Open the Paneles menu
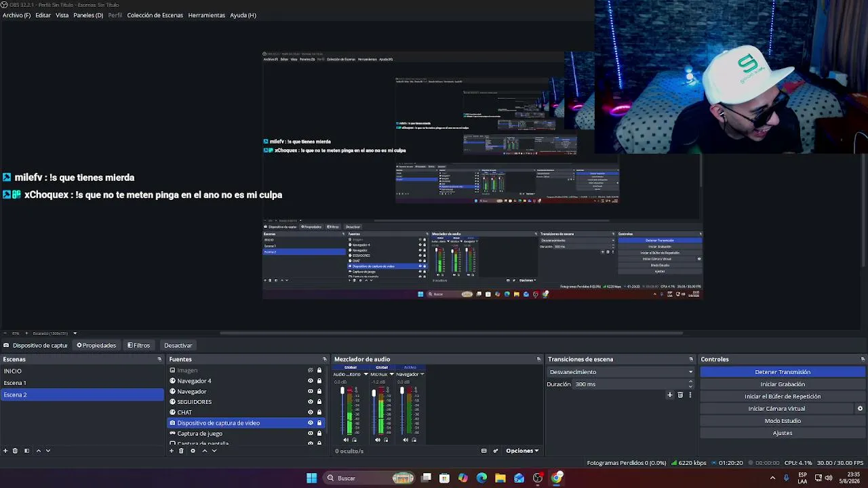This screenshot has width=868, height=488. 88,15
